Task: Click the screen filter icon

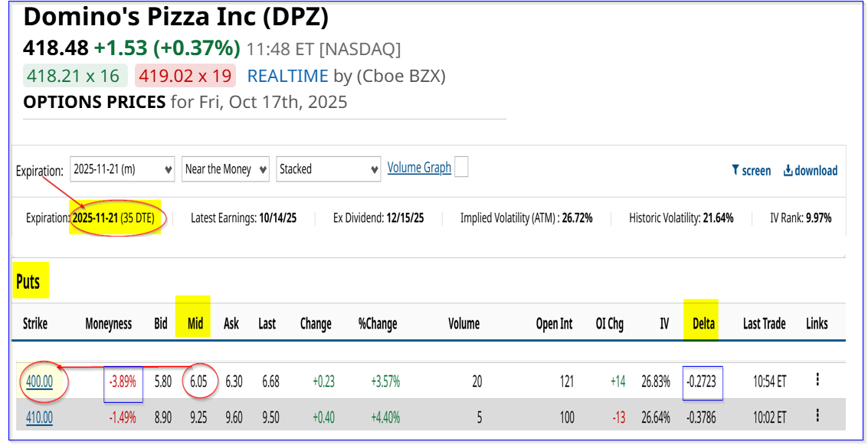Action: coord(735,171)
